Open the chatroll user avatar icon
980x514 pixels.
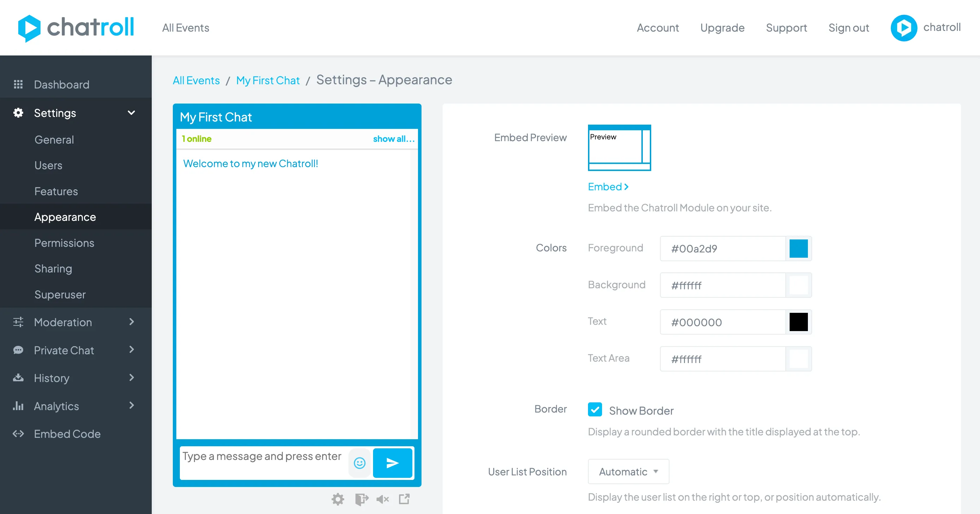click(904, 28)
